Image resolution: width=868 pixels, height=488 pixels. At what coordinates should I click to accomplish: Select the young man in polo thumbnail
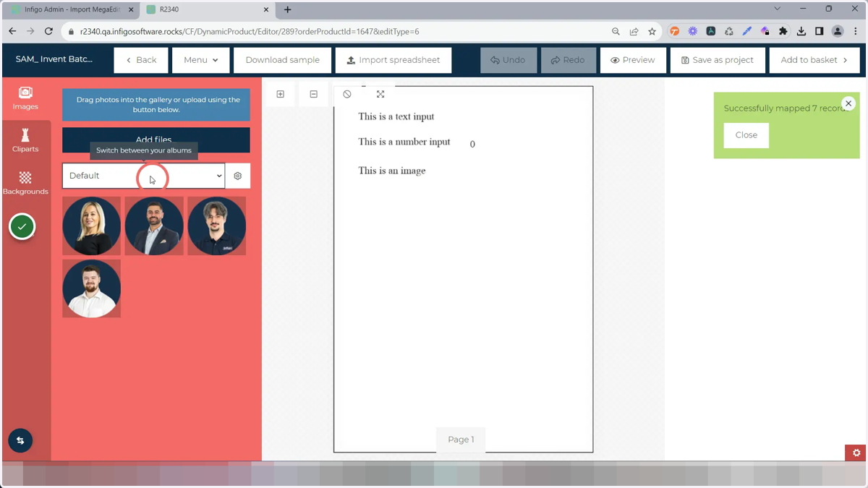217,226
